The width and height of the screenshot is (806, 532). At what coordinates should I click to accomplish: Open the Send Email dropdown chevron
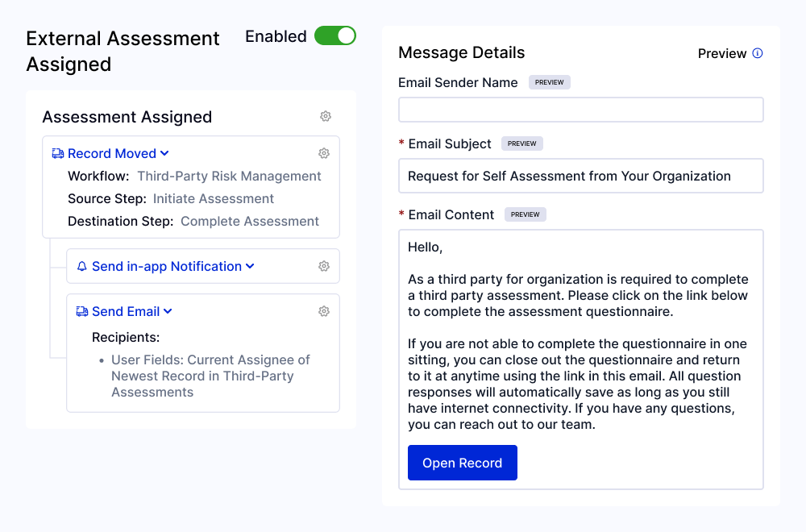(168, 311)
